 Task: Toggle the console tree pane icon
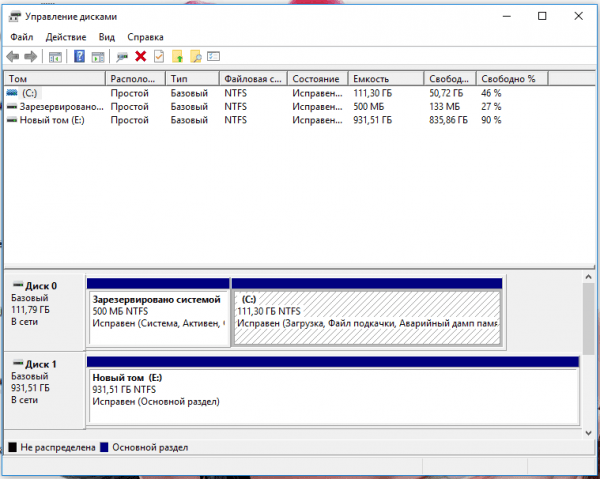pos(55,57)
